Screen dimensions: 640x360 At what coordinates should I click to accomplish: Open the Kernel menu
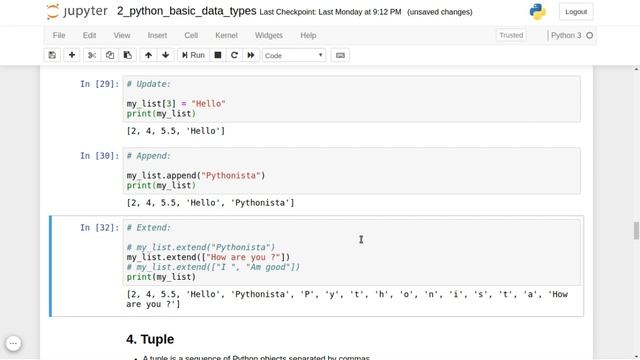[x=226, y=36]
